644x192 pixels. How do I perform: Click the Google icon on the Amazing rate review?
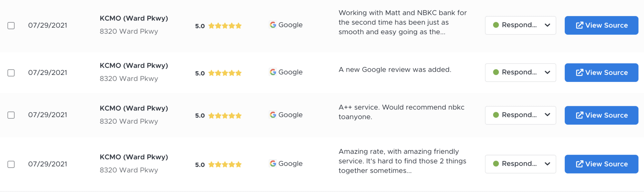pos(273,164)
